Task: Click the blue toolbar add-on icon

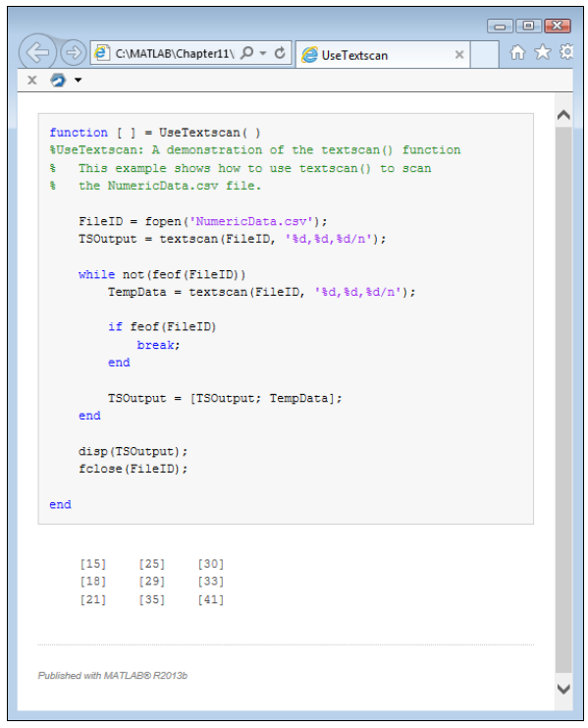Action: tap(58, 81)
